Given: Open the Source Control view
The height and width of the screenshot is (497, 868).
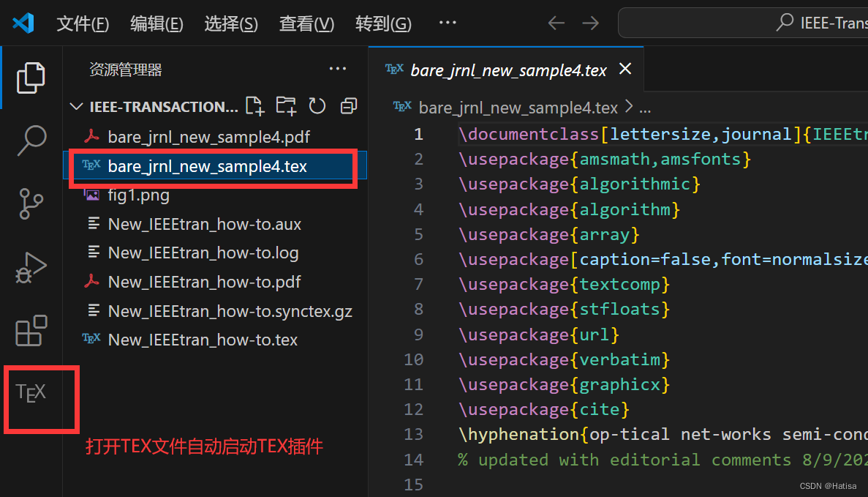Looking at the screenshot, I should 30,204.
